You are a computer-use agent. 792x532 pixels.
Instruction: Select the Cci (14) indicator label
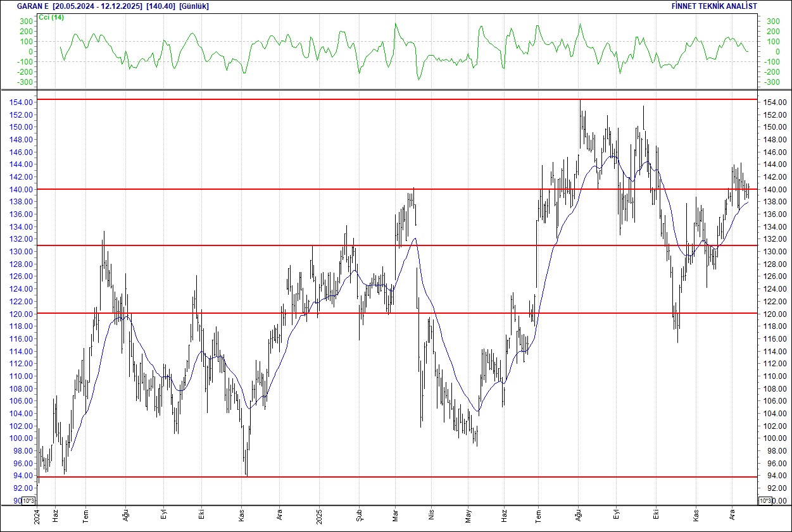[x=51, y=18]
